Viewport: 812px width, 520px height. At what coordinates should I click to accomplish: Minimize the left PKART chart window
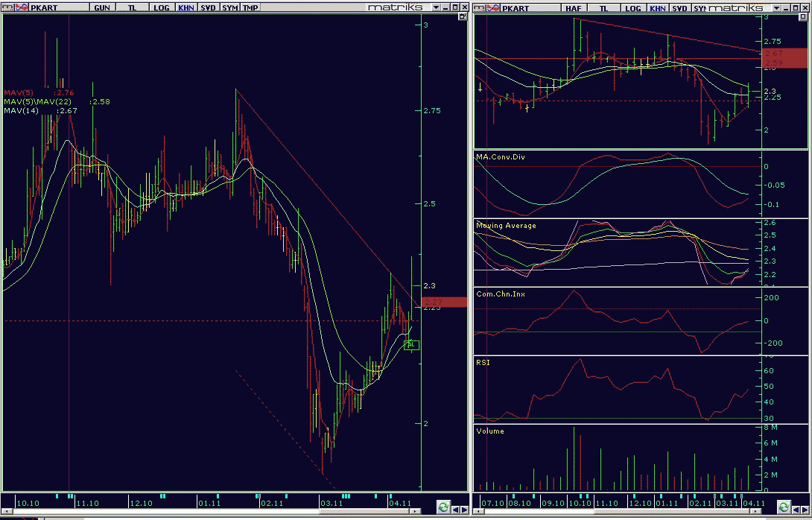(x=445, y=7)
